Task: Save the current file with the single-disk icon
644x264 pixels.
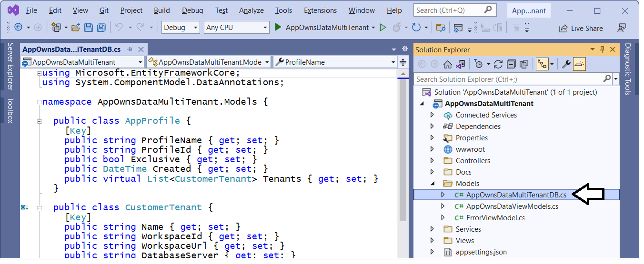Action: (x=89, y=28)
